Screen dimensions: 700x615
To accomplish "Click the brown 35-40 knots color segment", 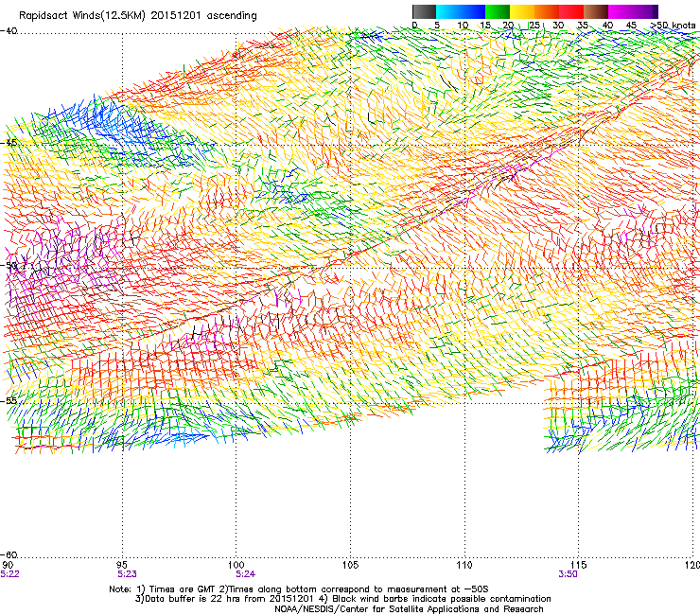I will [x=597, y=11].
